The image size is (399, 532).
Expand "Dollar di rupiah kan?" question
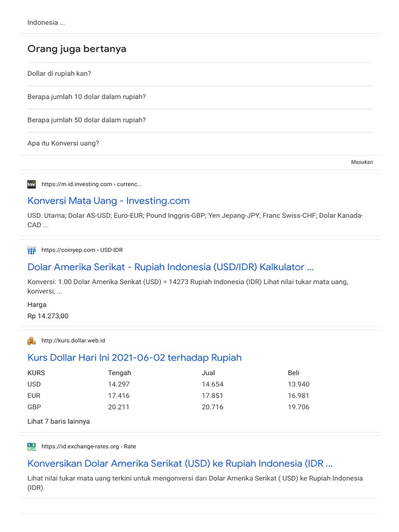(x=59, y=74)
